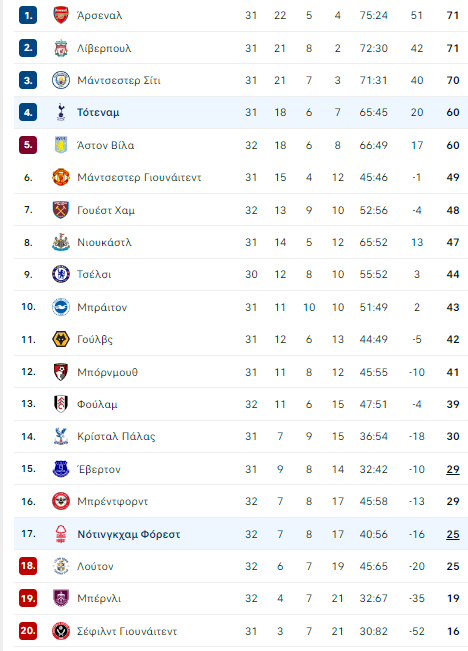Image resolution: width=468 pixels, height=651 pixels.
Task: Click the maroon position 5 badge
Action: (28, 145)
